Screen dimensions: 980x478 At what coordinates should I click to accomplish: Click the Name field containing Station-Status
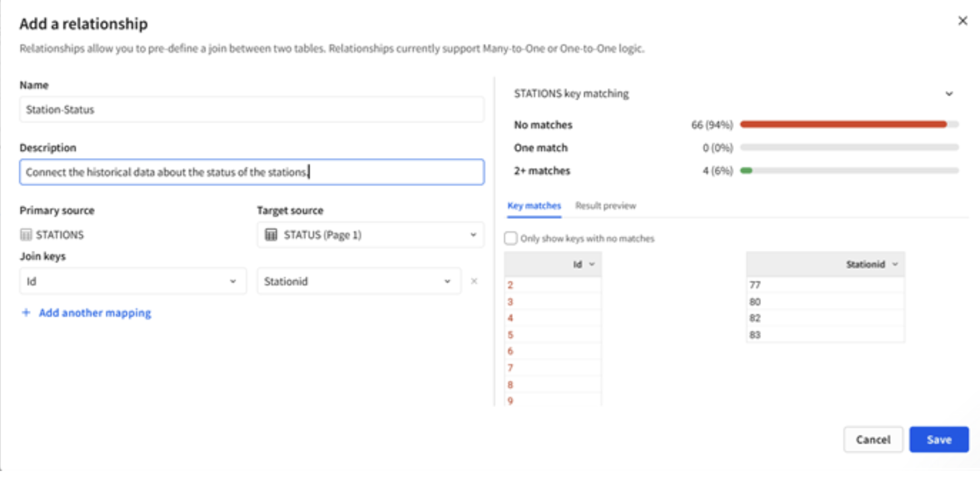[x=252, y=110]
